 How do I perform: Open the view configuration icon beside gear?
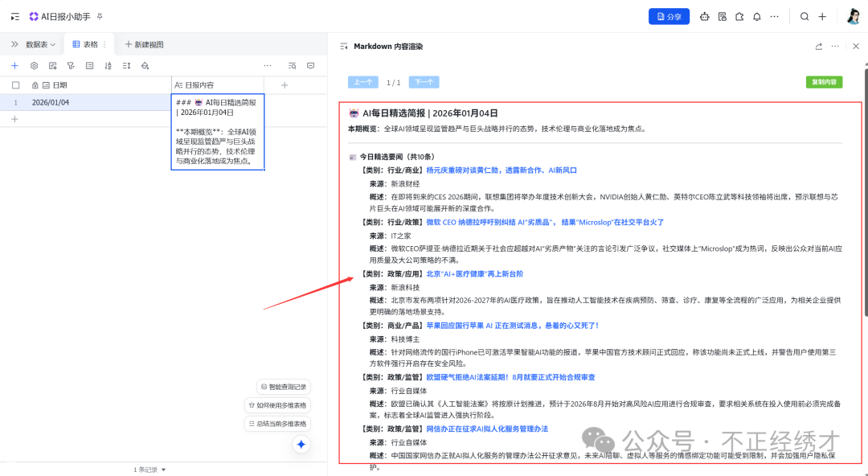[x=52, y=65]
